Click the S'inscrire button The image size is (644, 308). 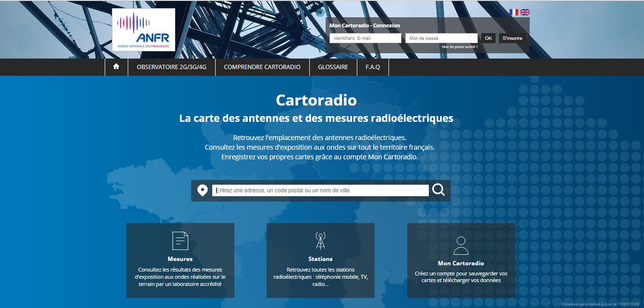pos(512,38)
